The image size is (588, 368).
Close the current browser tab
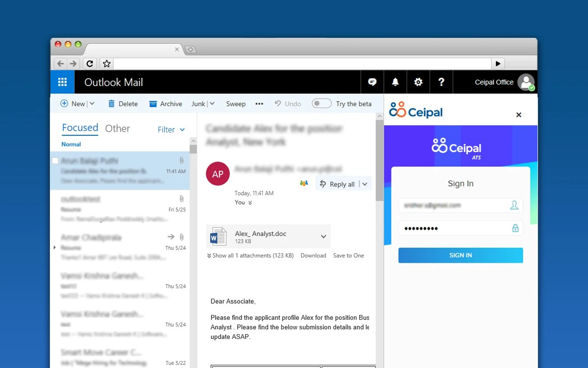coord(177,49)
